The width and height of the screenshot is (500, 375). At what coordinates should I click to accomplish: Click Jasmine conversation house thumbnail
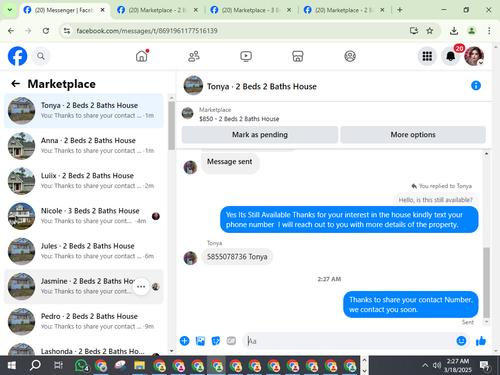coord(21,286)
